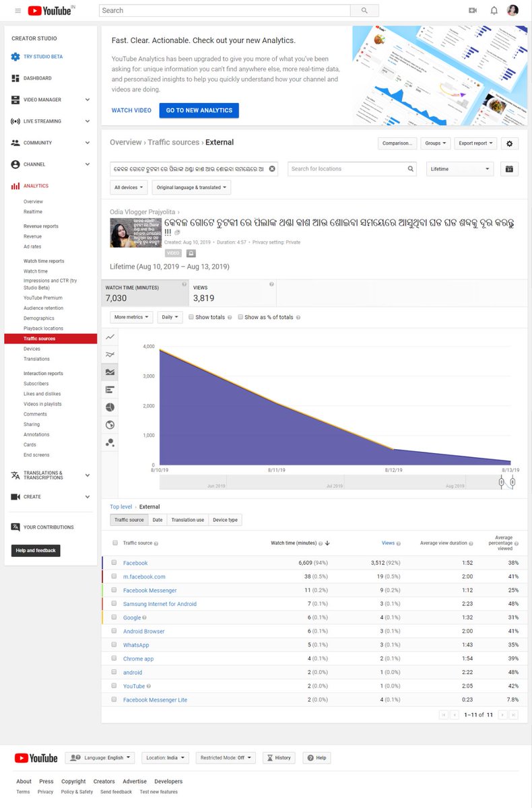Image resolution: width=532 pixels, height=808 pixels.
Task: Check the Chrome app row checkbox
Action: click(114, 659)
